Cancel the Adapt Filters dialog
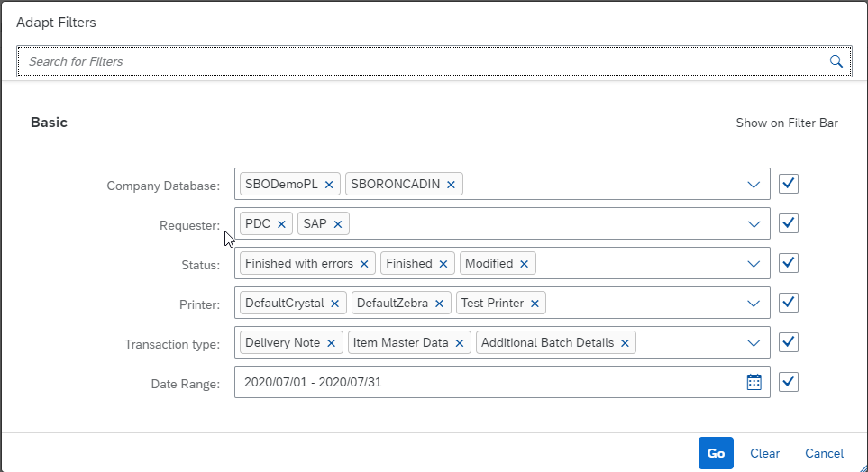The height and width of the screenshot is (472, 868). pos(824,453)
